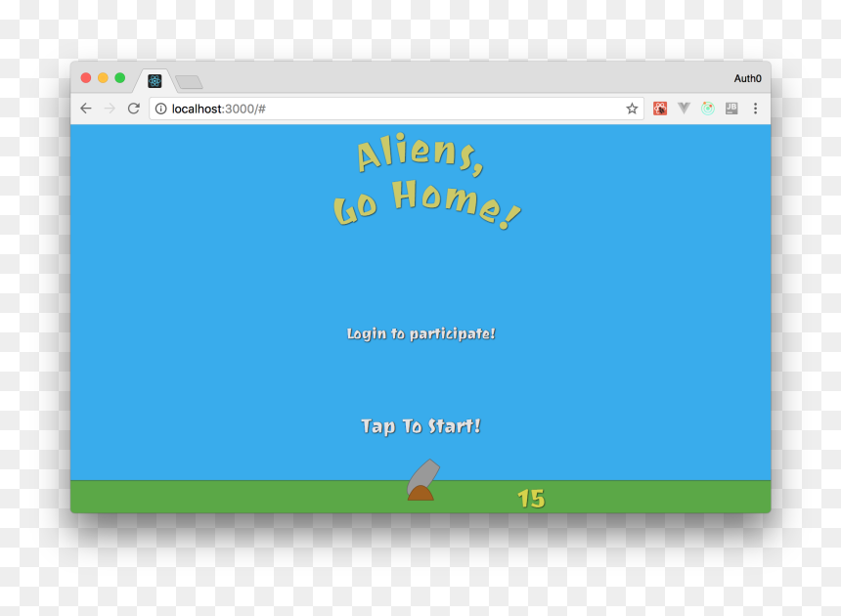Click the Aliens, Go Home! title
Screen dimensions: 841x616
click(x=426, y=181)
